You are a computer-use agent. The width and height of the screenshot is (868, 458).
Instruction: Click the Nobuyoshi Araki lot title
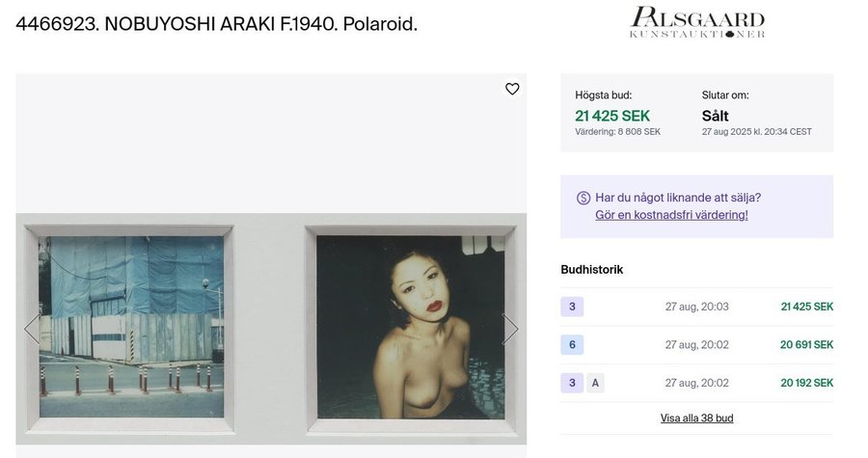[x=216, y=24]
